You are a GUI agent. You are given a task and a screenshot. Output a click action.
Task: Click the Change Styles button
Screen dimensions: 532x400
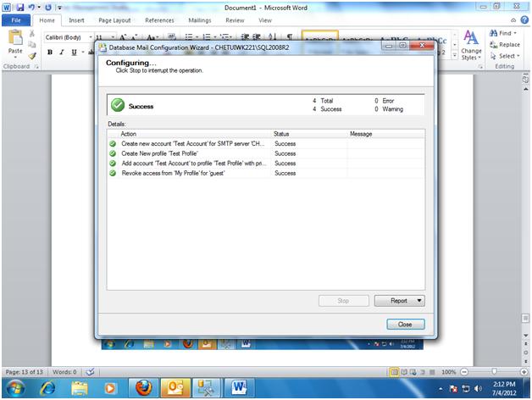471,45
